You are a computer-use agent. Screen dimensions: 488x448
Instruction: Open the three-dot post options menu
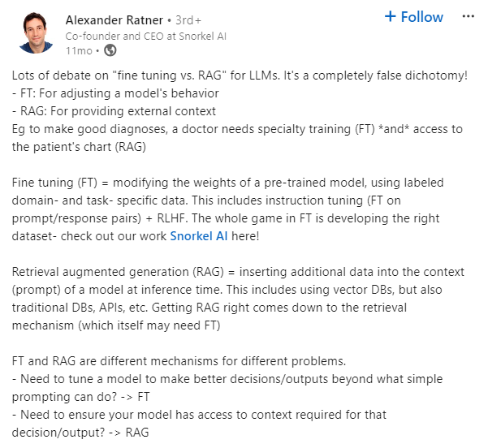pos(468,16)
